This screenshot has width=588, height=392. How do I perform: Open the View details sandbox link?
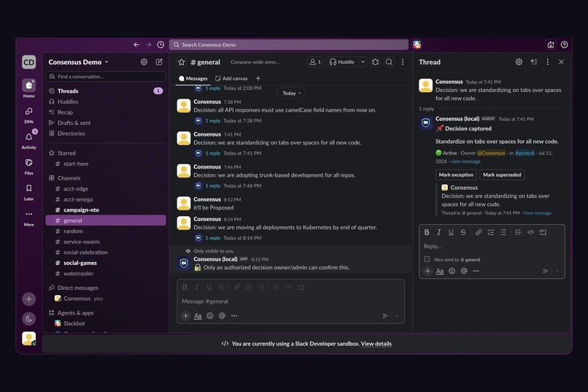(x=376, y=344)
